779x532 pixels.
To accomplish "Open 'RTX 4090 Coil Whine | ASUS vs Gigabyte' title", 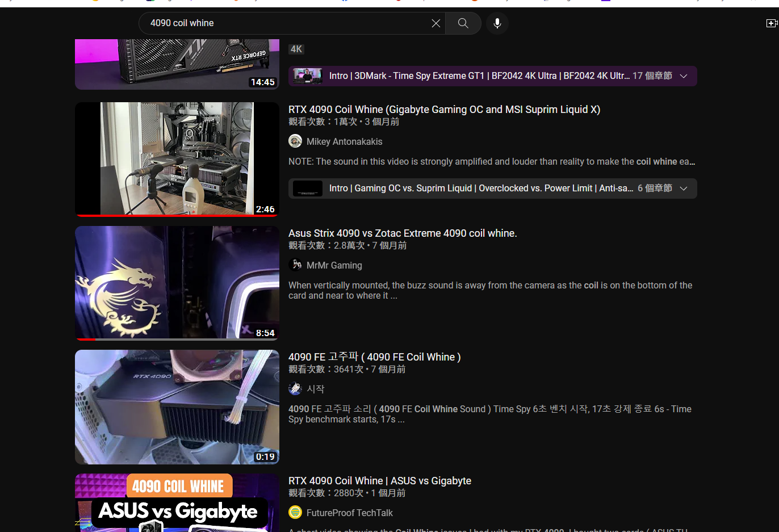I will click(380, 481).
